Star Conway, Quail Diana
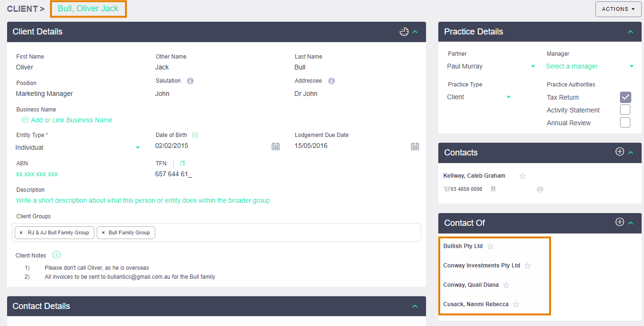644x326 pixels. (506, 285)
